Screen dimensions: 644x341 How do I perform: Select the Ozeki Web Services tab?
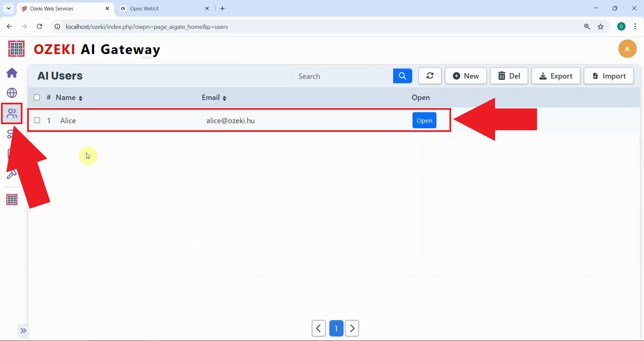pyautogui.click(x=64, y=9)
